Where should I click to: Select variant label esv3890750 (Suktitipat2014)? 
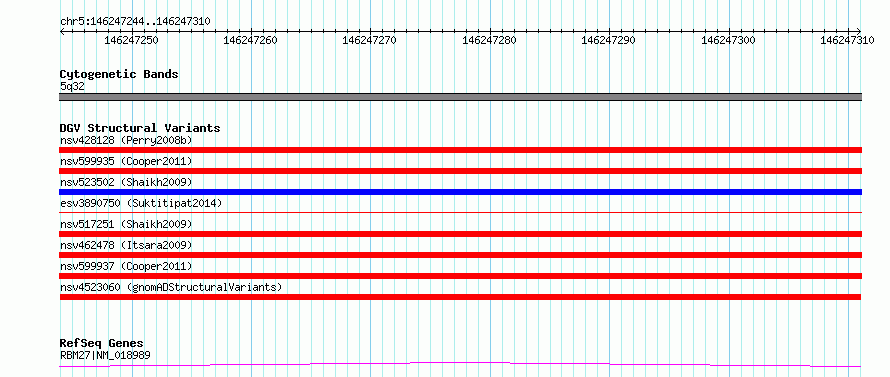(141, 203)
